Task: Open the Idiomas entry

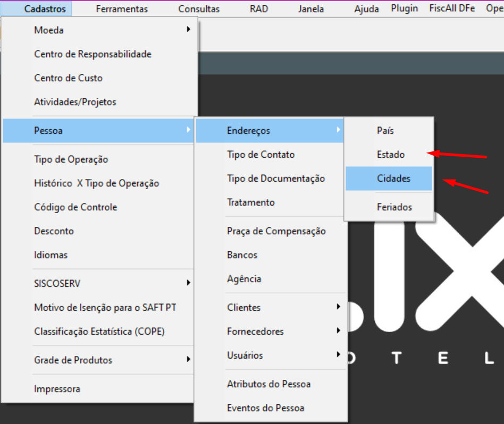Action: (98, 255)
